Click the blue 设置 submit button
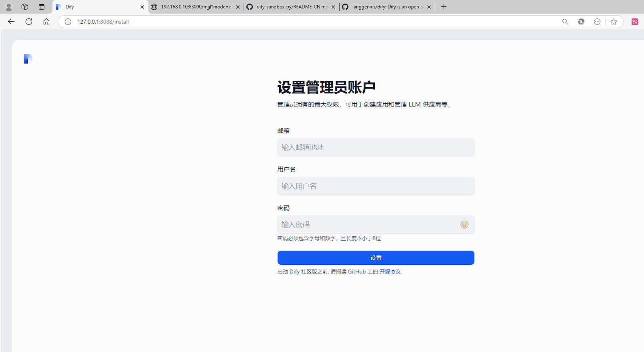 coord(376,258)
